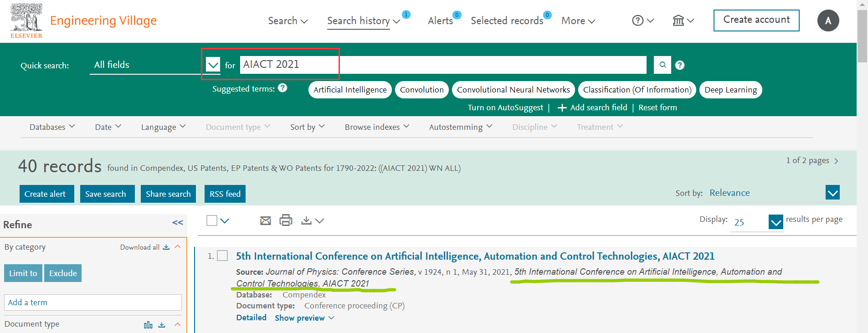Expand Language filter
The width and height of the screenshot is (868, 333).
pos(164,127)
